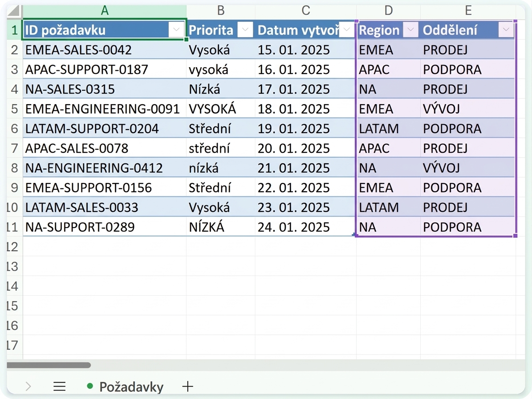
Task: Select row 5 header
Action: pyautogui.click(x=15, y=109)
